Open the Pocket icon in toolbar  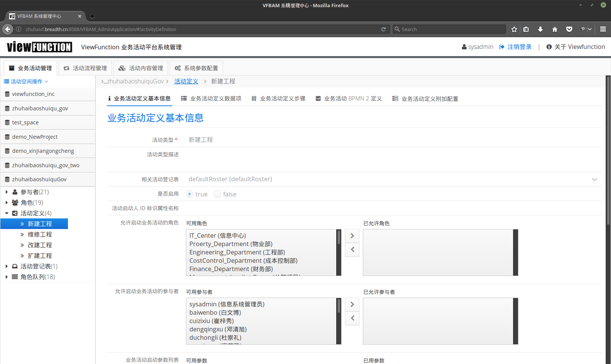point(569,29)
